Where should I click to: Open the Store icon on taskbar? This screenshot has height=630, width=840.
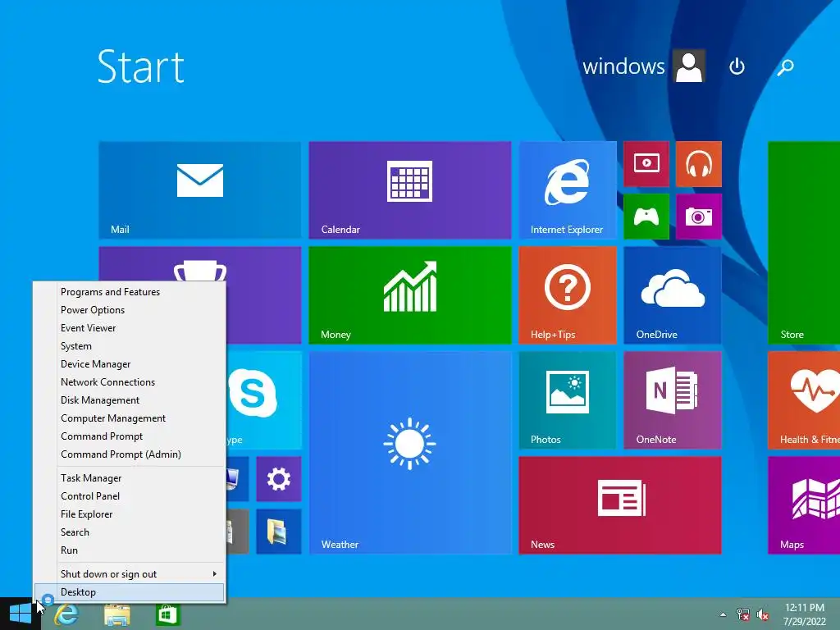pos(167,614)
